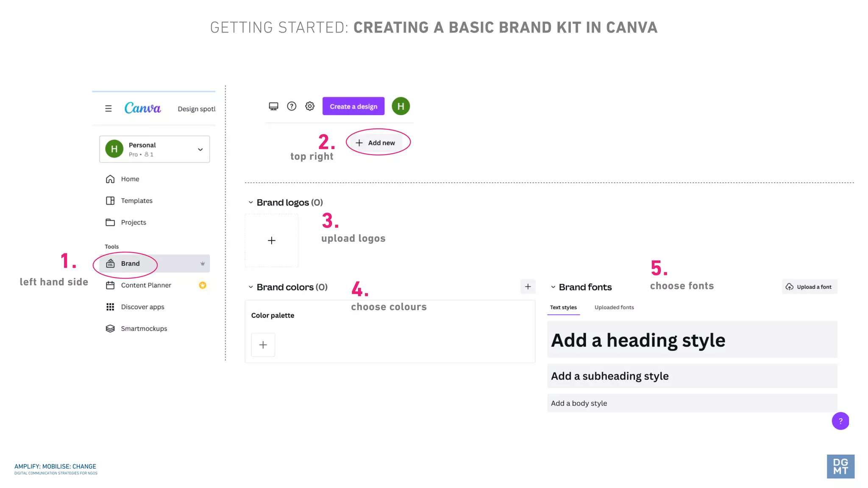Image resolution: width=868 pixels, height=488 pixels.
Task: Click plus button on Brand colors header
Action: point(528,287)
